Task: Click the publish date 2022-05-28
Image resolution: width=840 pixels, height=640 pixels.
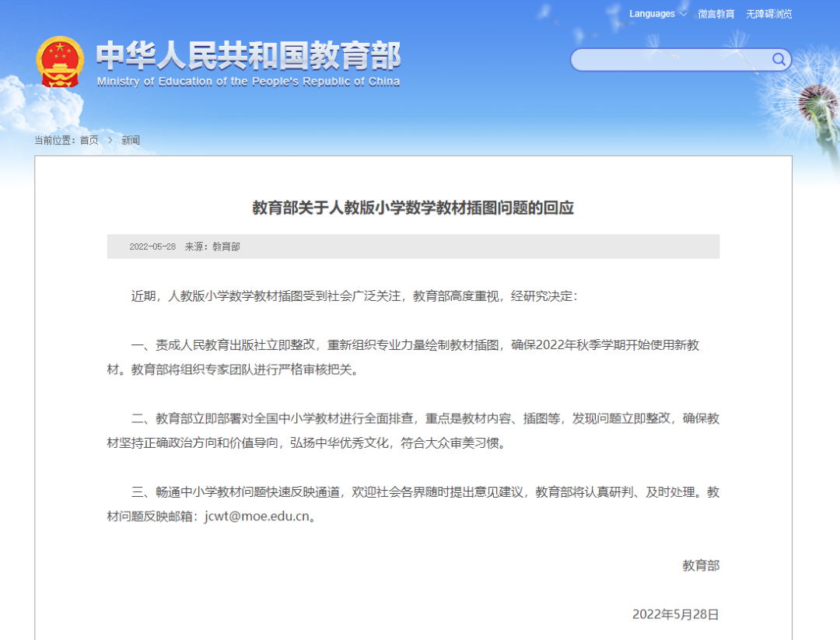Action: pos(152,247)
